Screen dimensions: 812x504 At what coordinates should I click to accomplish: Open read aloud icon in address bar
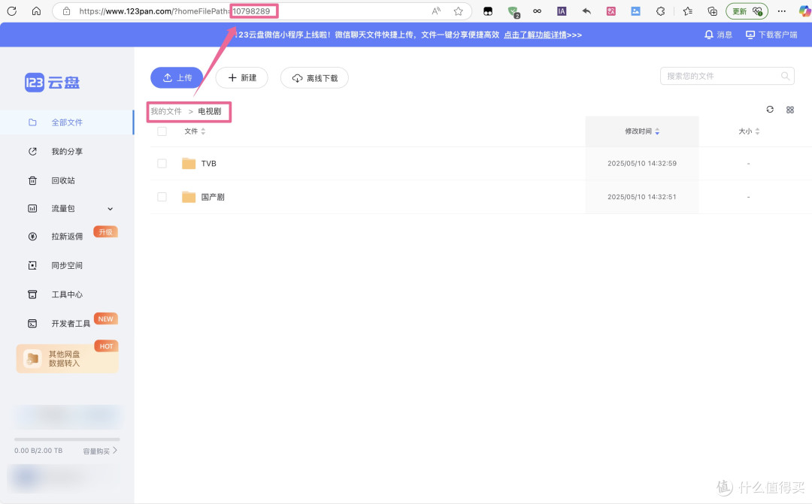[x=436, y=11]
